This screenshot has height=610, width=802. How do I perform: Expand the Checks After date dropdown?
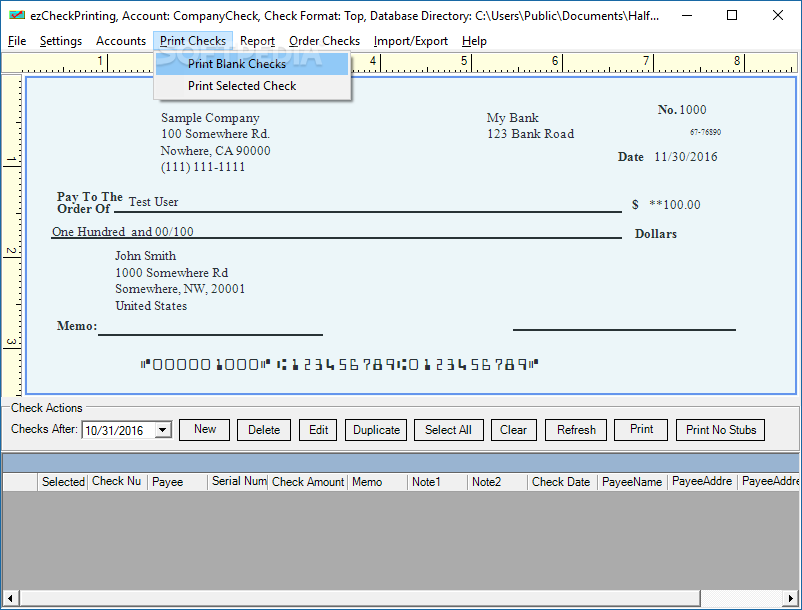pos(163,430)
